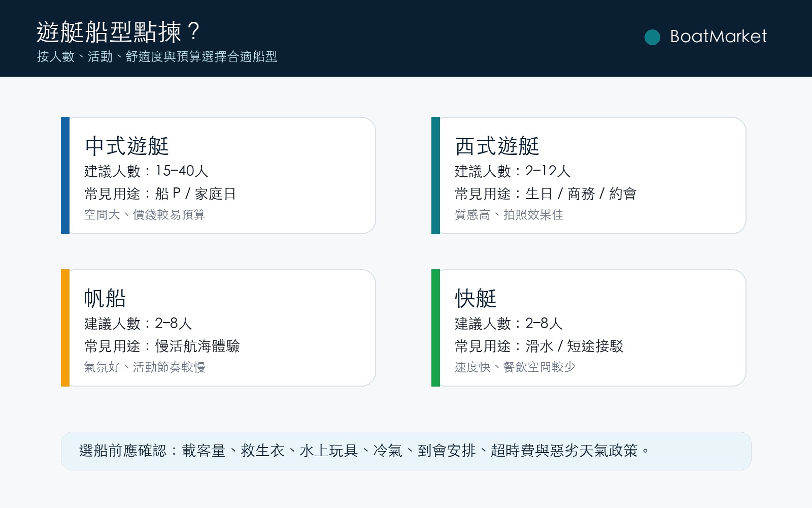Click 常見用途：生日 / 商務 / 約會
This screenshot has height=508, width=812.
pos(546,194)
